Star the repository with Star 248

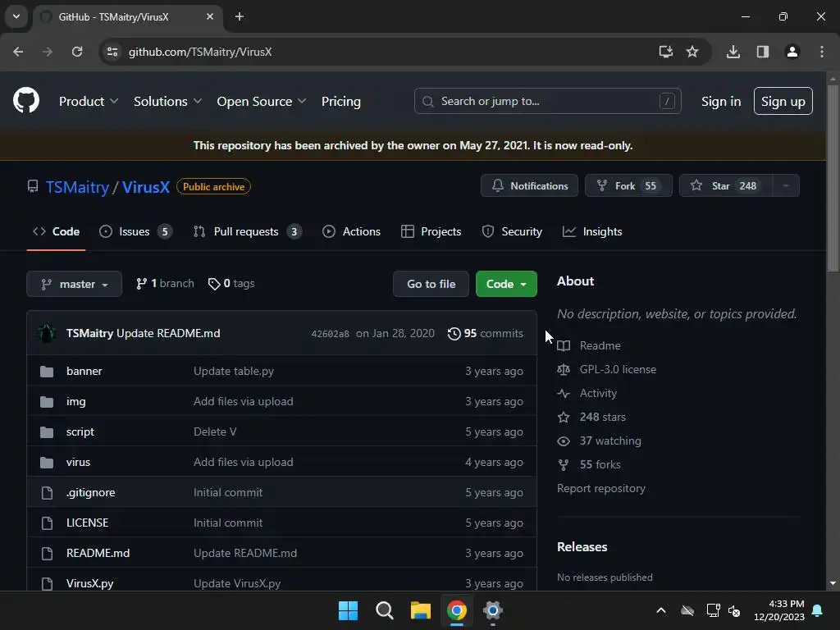click(x=726, y=186)
